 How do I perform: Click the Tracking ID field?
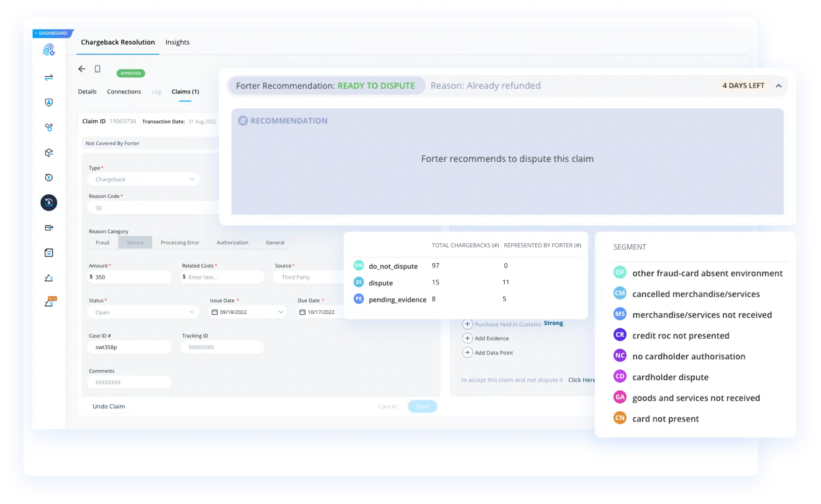click(x=222, y=347)
